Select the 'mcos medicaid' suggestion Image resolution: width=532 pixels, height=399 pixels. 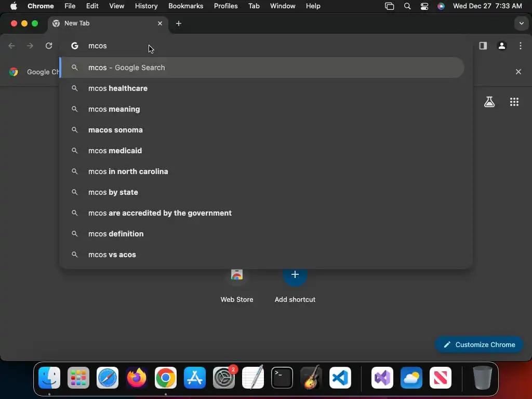coord(262,151)
